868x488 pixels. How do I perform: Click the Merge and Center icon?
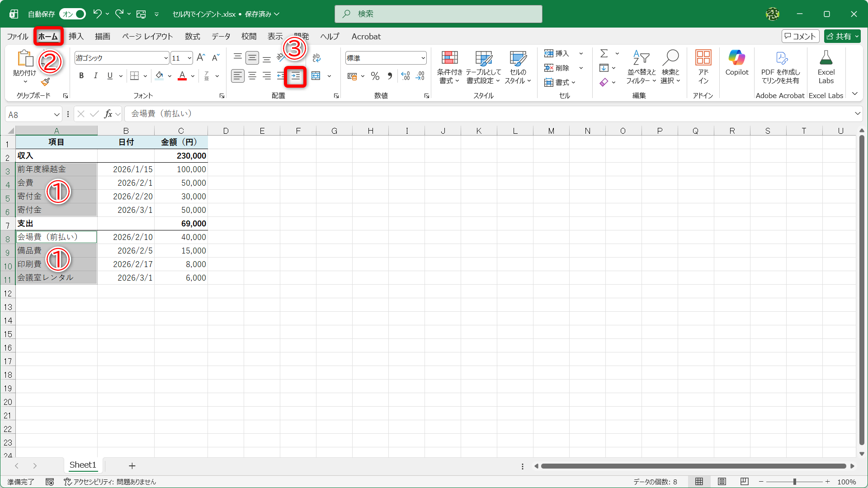coord(316,76)
